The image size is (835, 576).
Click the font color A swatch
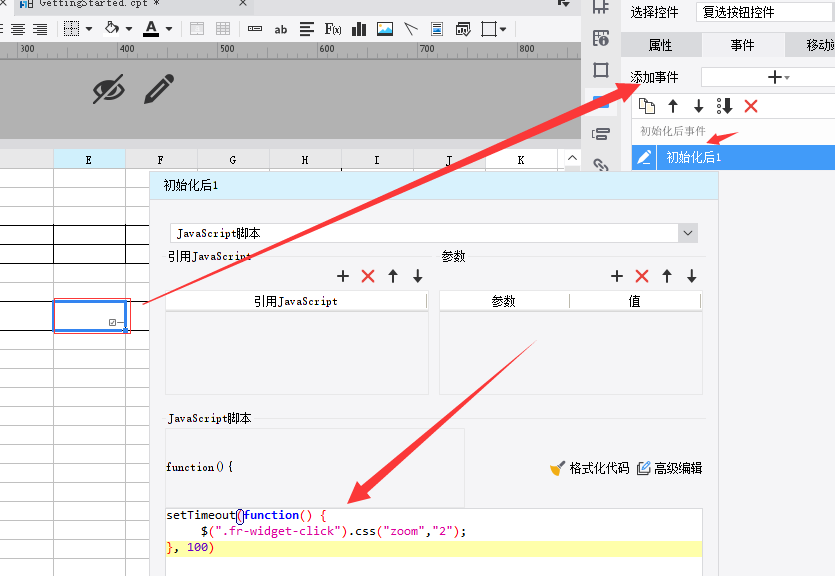click(x=150, y=29)
